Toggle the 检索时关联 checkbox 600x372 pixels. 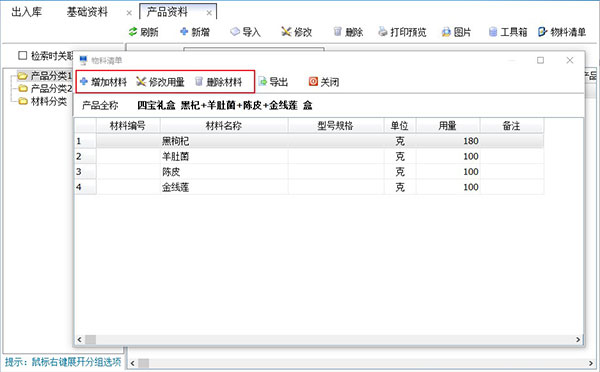tap(23, 55)
